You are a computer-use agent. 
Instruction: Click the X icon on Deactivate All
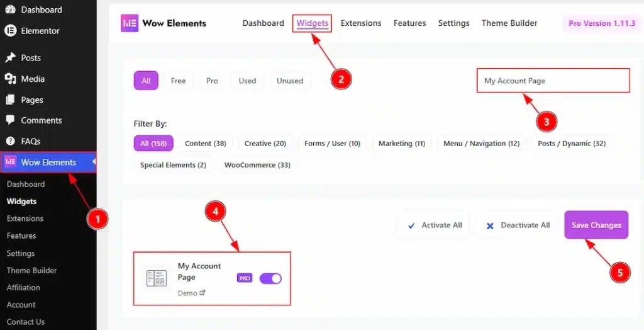tap(489, 225)
